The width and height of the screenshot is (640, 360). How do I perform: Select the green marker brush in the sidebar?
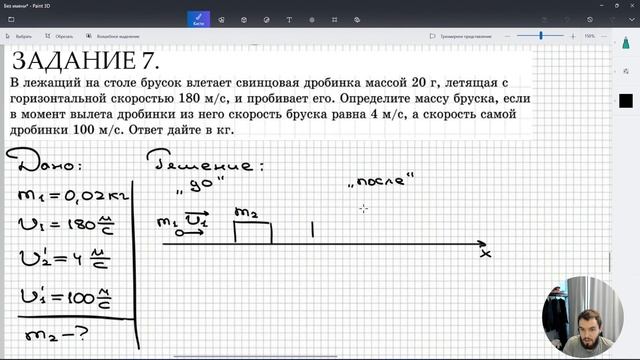626,42
